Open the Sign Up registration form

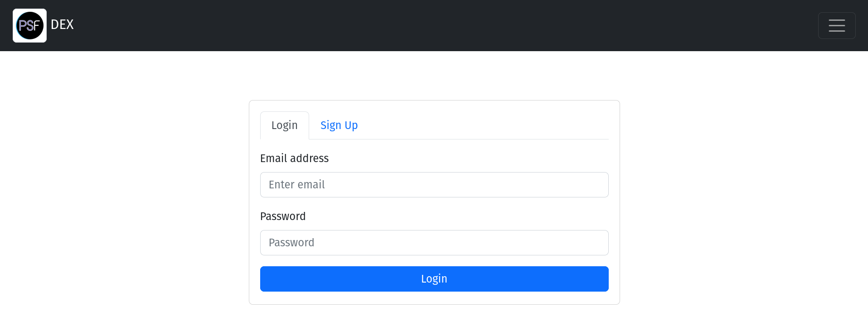pyautogui.click(x=339, y=125)
